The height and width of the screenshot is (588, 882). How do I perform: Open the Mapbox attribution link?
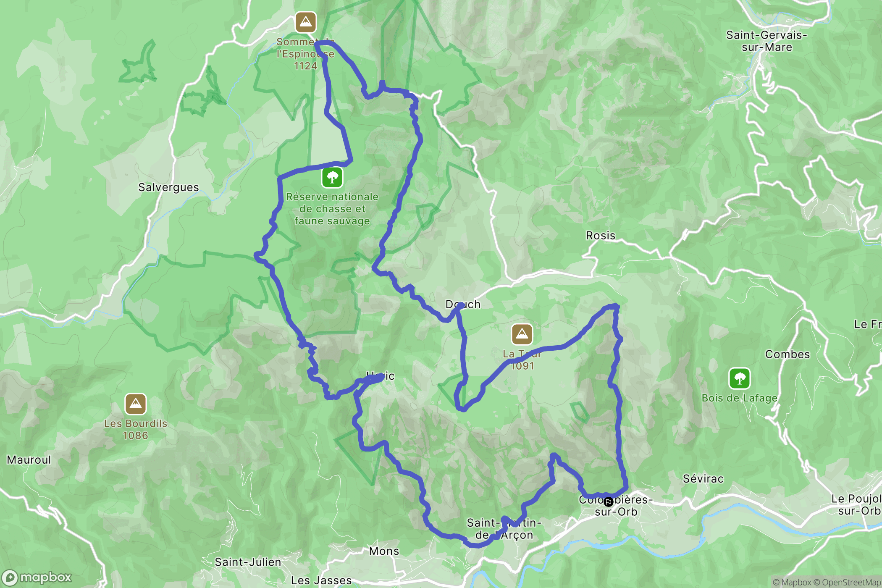tap(792, 582)
